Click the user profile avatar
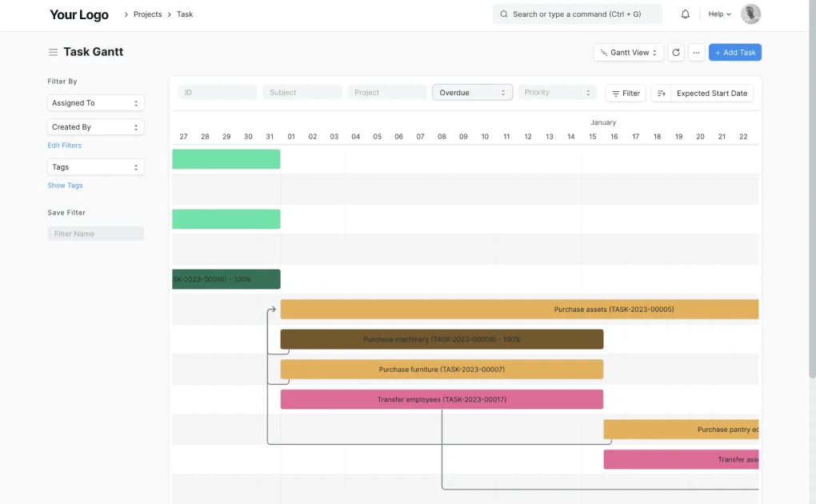 coord(750,14)
